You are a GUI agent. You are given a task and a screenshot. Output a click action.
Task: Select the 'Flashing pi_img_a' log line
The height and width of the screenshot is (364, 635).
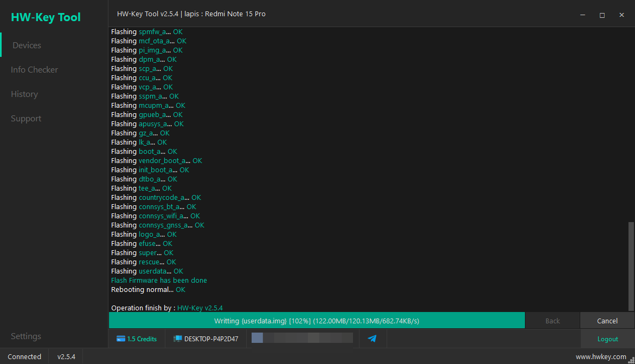pyautogui.click(x=147, y=50)
